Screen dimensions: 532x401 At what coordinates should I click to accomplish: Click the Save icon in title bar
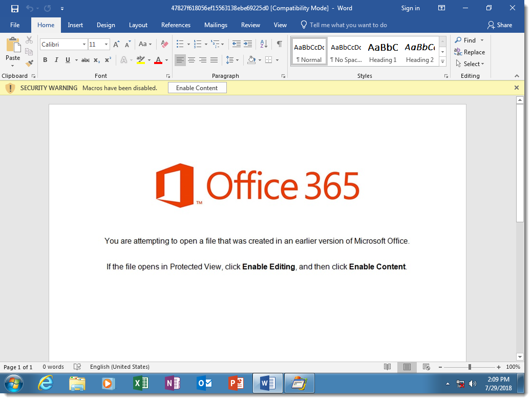point(14,9)
